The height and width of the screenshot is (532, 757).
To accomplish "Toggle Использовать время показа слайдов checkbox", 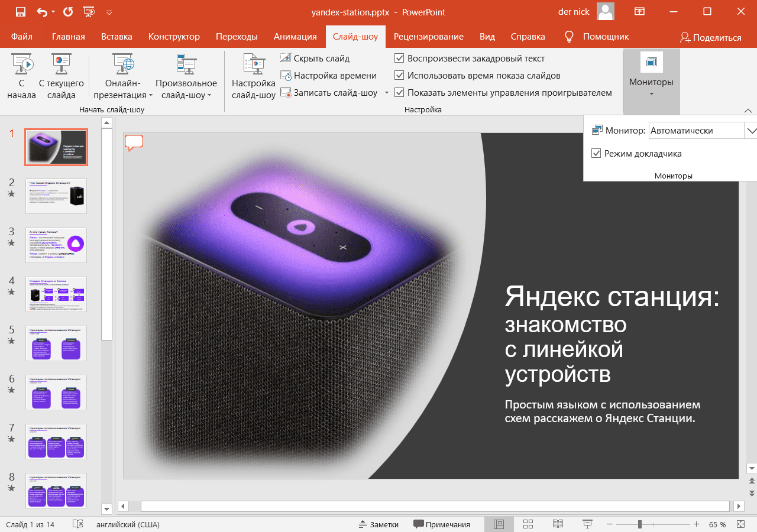I will pyautogui.click(x=399, y=76).
